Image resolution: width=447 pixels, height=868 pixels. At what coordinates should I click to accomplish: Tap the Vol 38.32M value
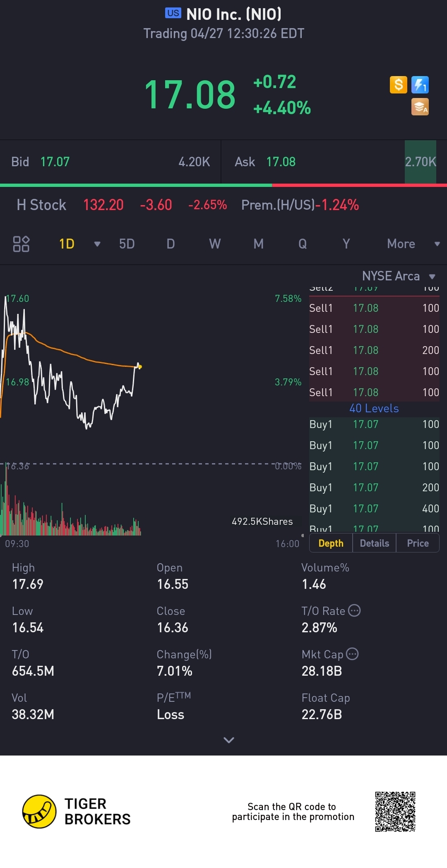click(x=33, y=714)
